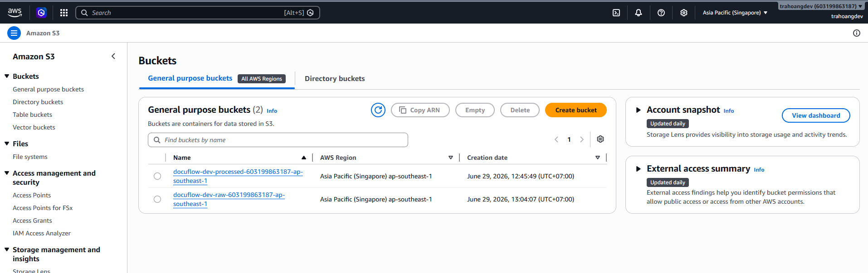Viewport: 868px width, 273px height.
Task: Select the docuflow-dev-processed bucket radio button
Action: point(157,176)
